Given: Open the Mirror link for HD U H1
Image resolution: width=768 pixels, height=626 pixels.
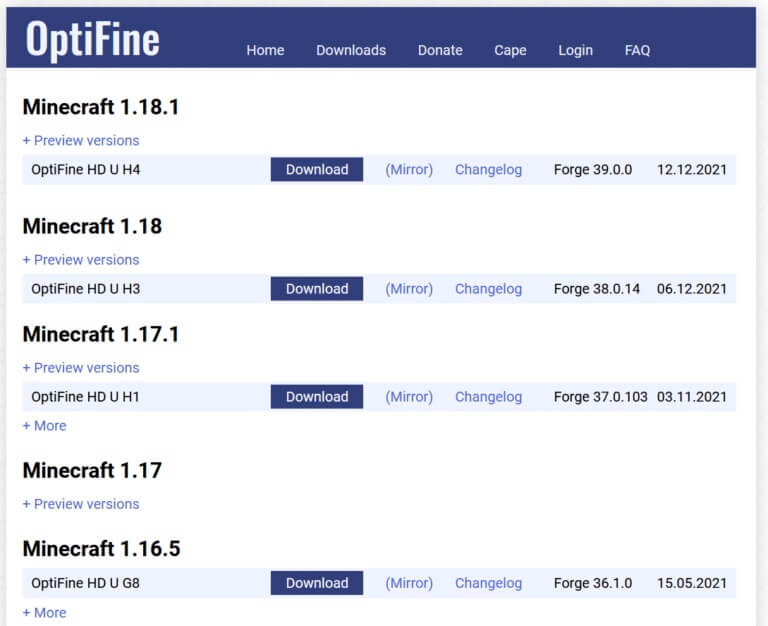Looking at the screenshot, I should [409, 397].
